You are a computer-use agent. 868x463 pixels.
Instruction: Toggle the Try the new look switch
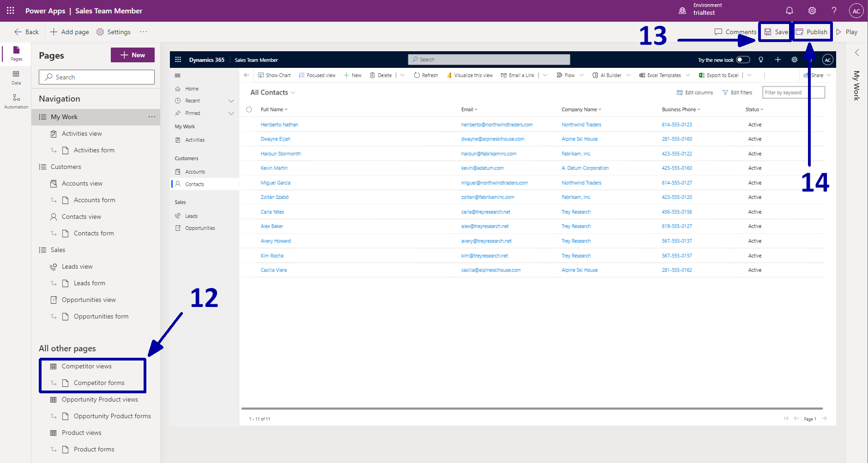tap(743, 60)
